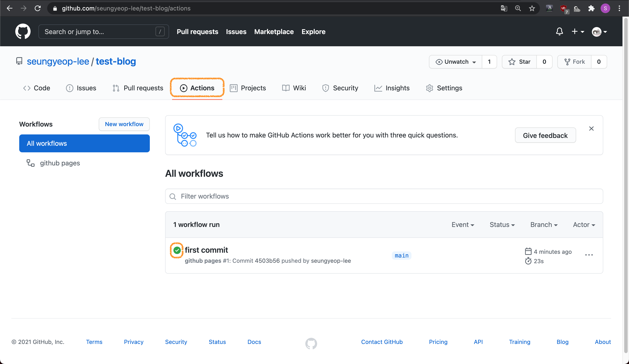
Task: Reload the current page
Action: point(38,8)
